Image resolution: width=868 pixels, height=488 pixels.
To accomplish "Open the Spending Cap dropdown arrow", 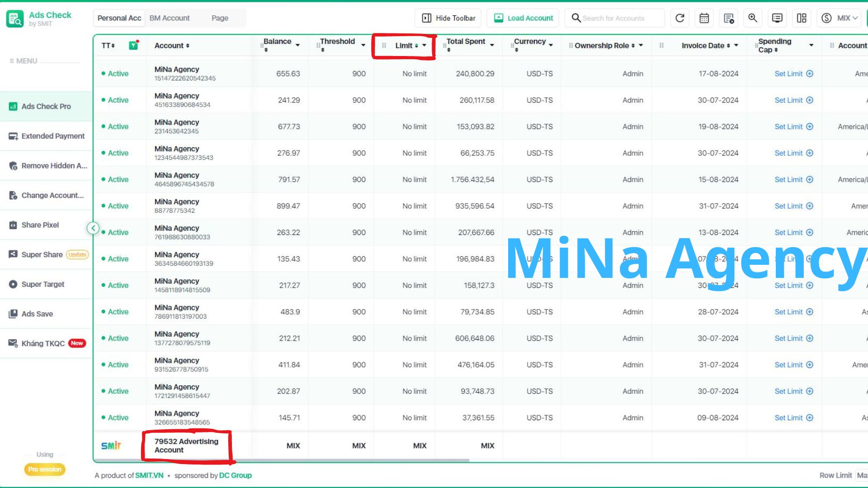I will [x=811, y=45].
